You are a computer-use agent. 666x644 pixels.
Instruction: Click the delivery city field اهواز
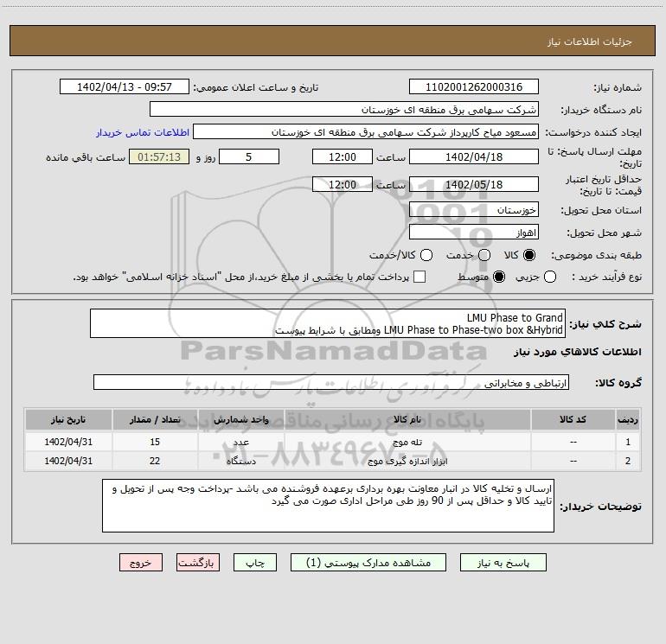[x=474, y=232]
